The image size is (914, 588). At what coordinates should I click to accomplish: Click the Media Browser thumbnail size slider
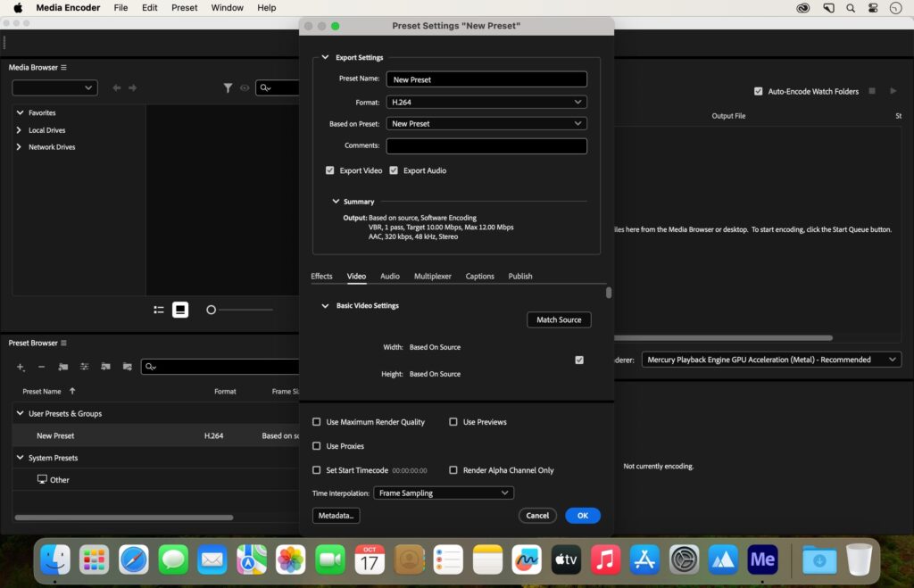[x=239, y=310]
